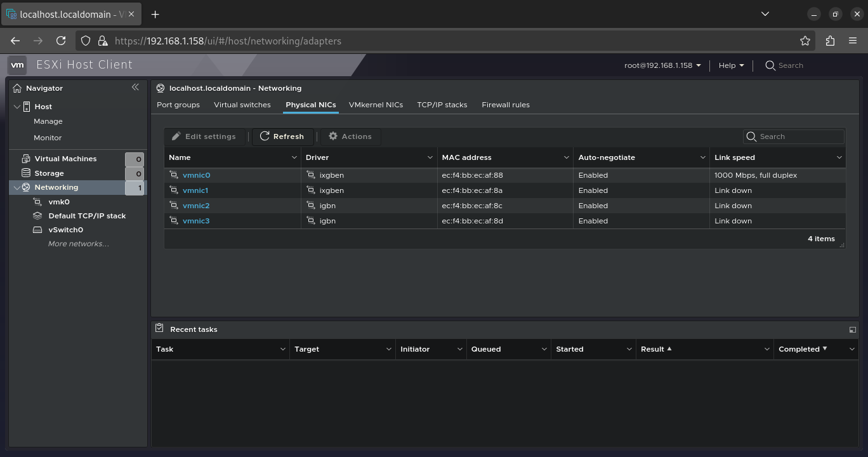Open the Auto-negotiate column dropdown
This screenshot has width=868, height=457.
[x=703, y=157]
